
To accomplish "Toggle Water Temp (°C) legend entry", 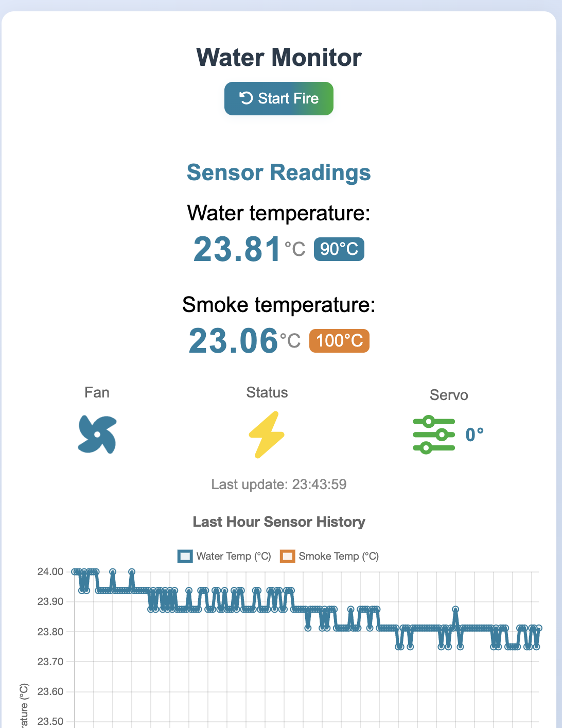I will 224,556.
